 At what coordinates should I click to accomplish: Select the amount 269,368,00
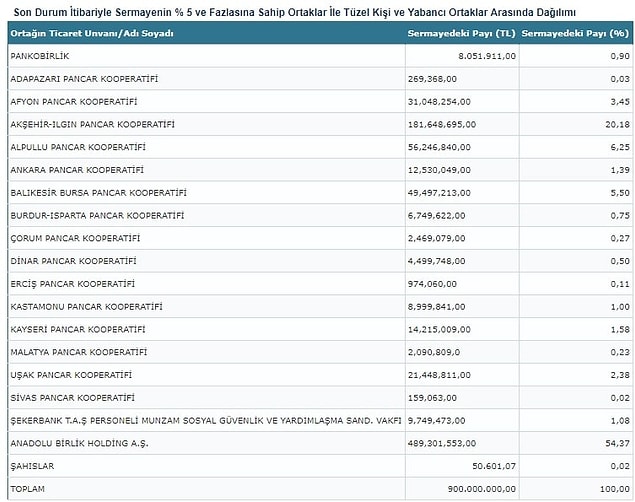[432, 79]
